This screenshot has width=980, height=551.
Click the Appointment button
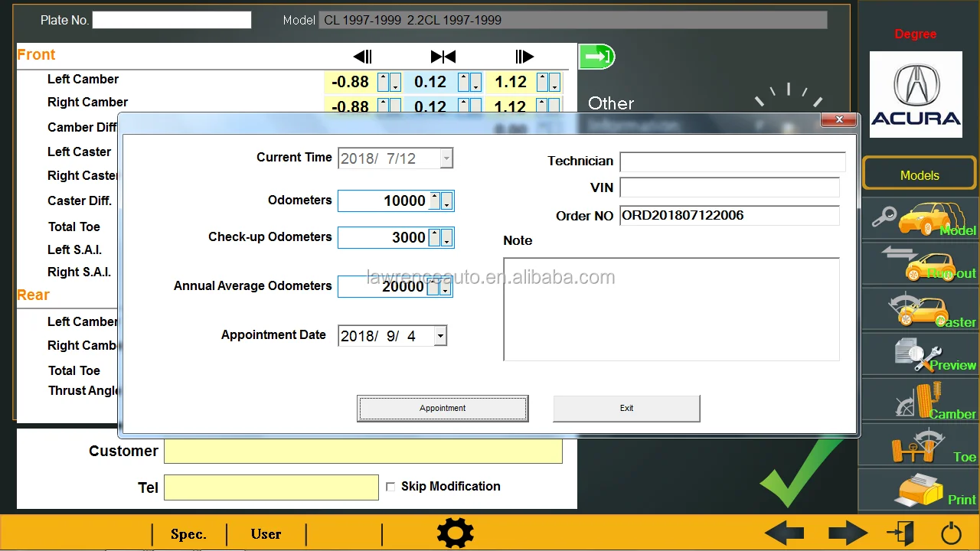tap(443, 409)
